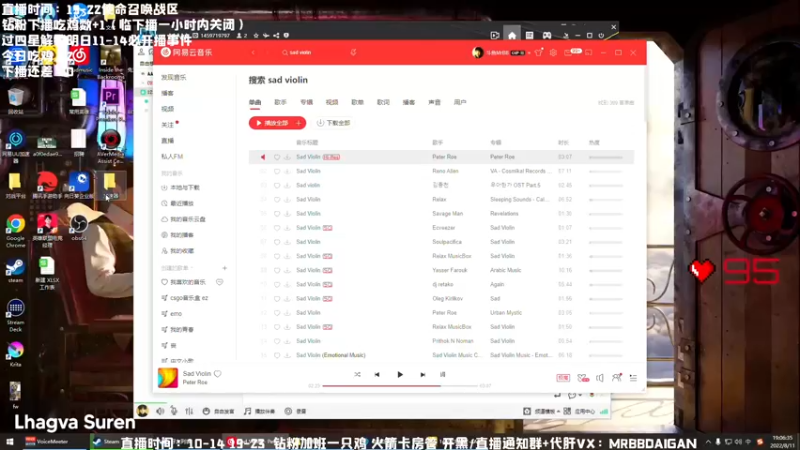Open 私人FM in the sidebar
This screenshot has width=800, height=450.
pos(172,157)
